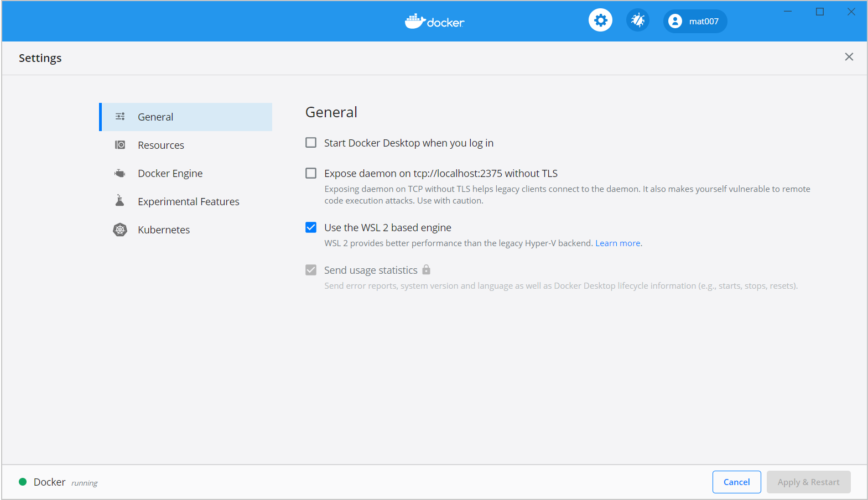Click the Apply & Restart button
This screenshot has width=868, height=500.
[808, 482]
